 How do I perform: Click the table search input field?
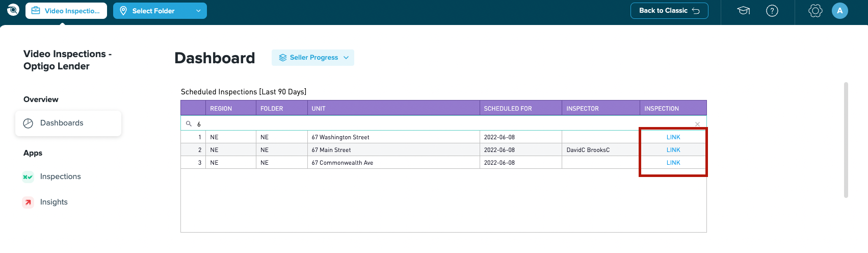tap(443, 124)
